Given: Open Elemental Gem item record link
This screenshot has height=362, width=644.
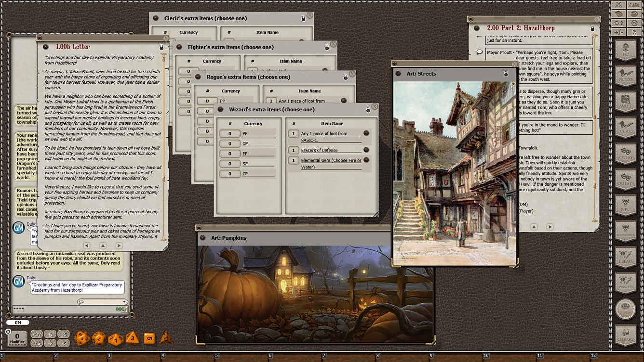Looking at the screenshot, I should tap(366, 160).
